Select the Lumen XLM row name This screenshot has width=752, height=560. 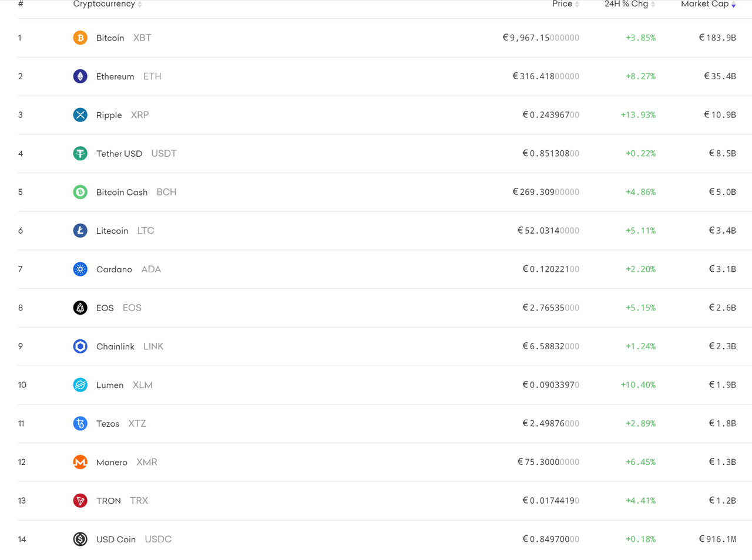click(110, 385)
